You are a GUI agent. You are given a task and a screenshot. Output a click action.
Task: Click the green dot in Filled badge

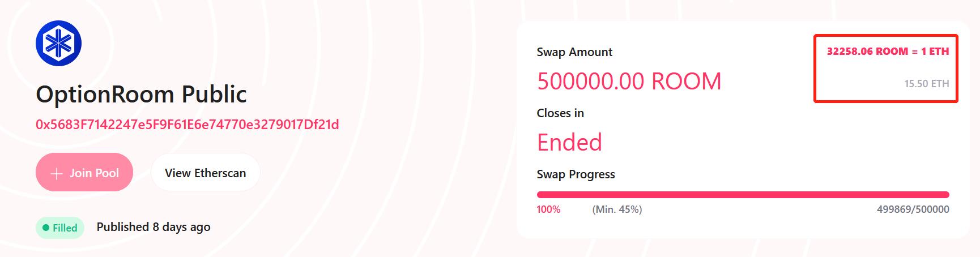tap(46, 228)
